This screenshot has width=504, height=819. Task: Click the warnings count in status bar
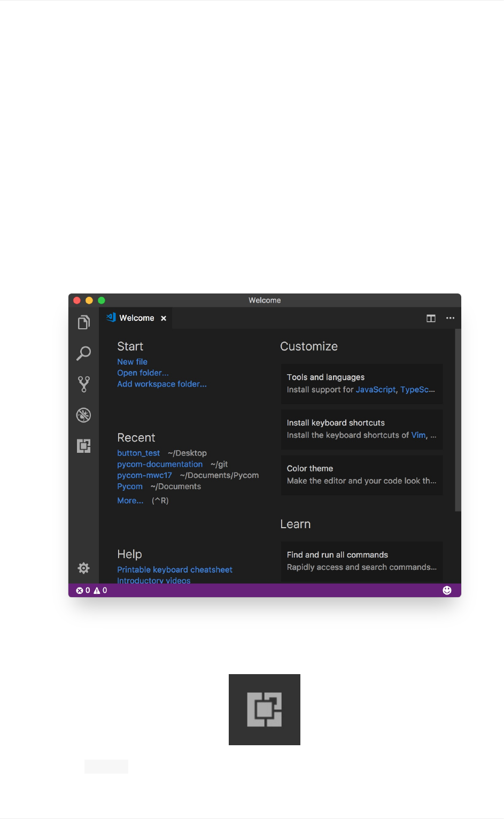pyautogui.click(x=100, y=590)
